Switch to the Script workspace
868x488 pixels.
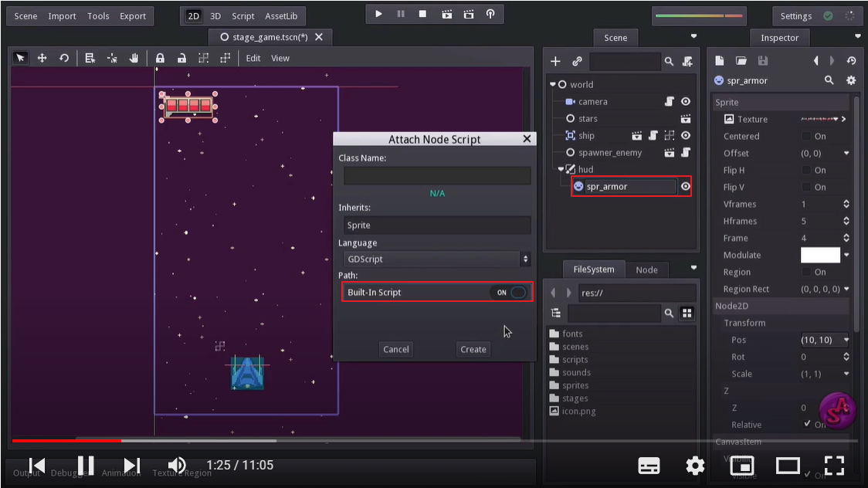(x=243, y=16)
